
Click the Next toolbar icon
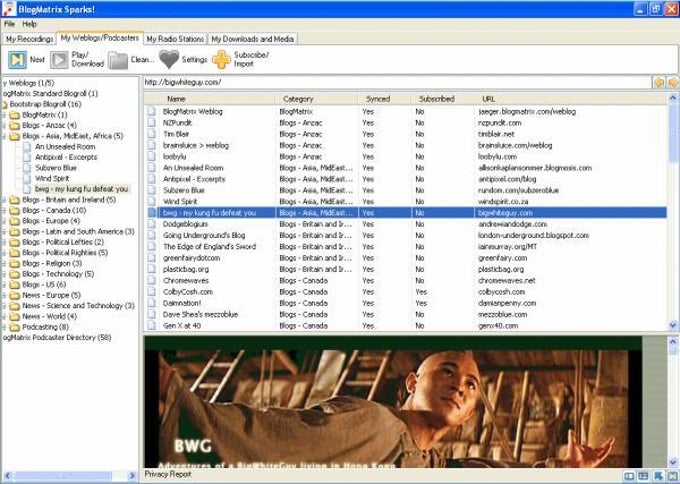17,59
